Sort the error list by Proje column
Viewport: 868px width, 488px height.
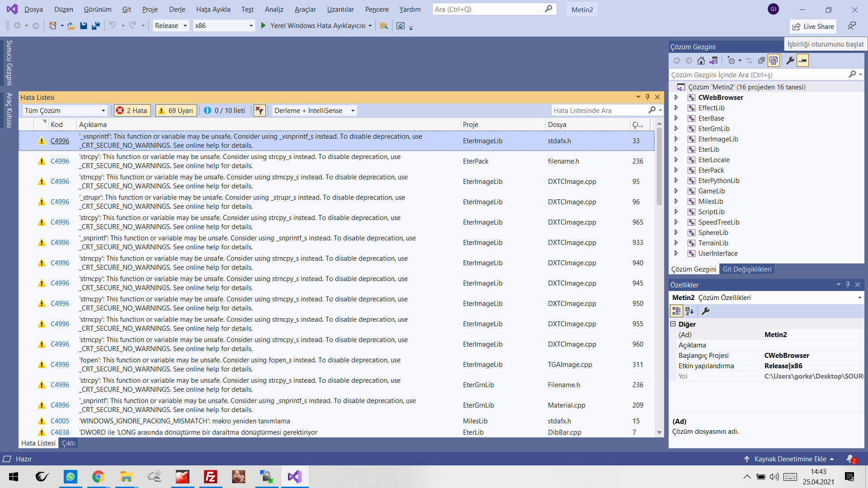[503, 125]
